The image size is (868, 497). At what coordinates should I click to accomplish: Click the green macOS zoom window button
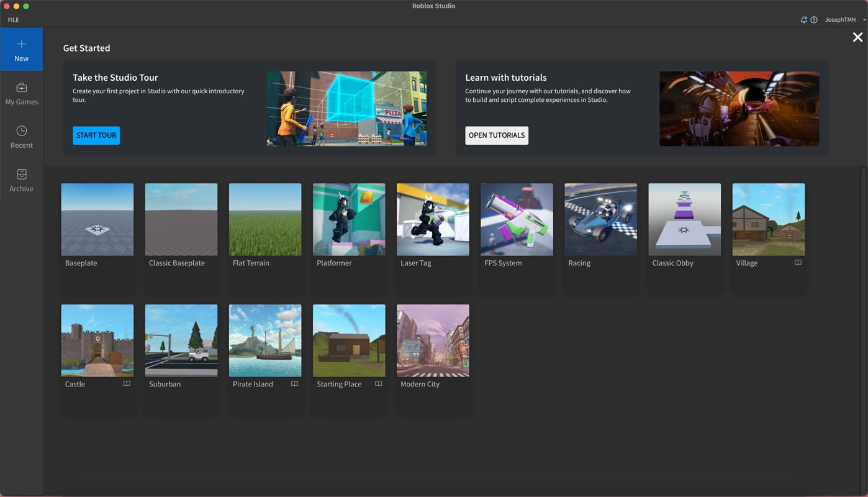click(26, 6)
